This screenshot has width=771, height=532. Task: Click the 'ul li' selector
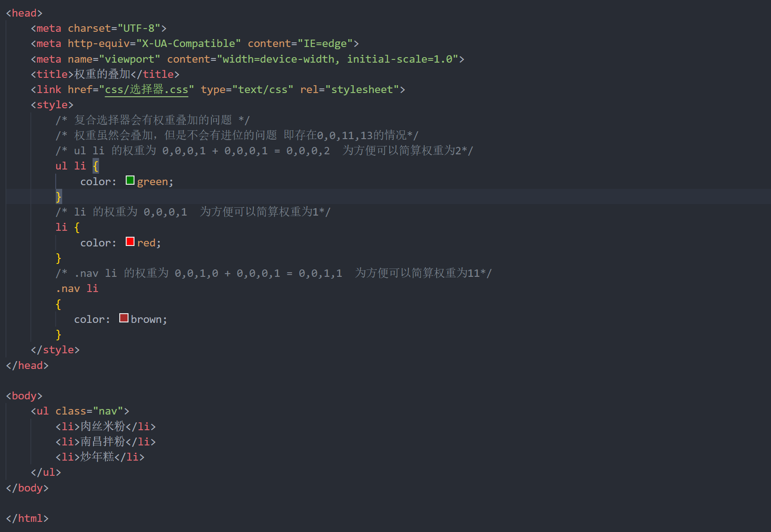click(x=70, y=166)
